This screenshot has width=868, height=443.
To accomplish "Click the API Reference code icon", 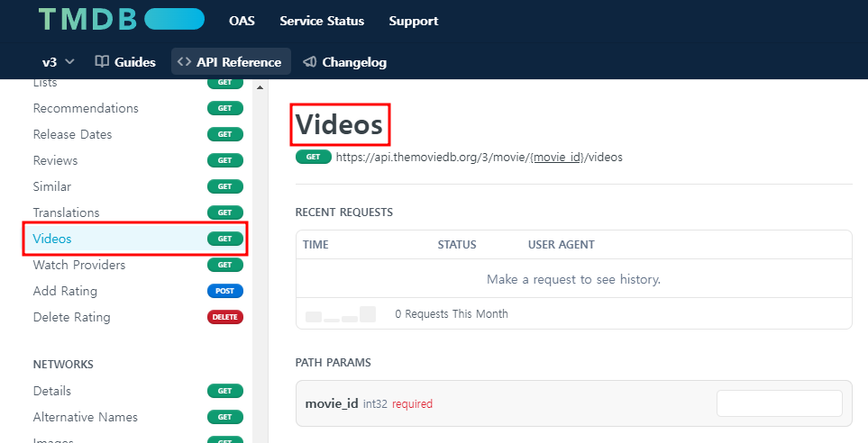I will (x=185, y=62).
